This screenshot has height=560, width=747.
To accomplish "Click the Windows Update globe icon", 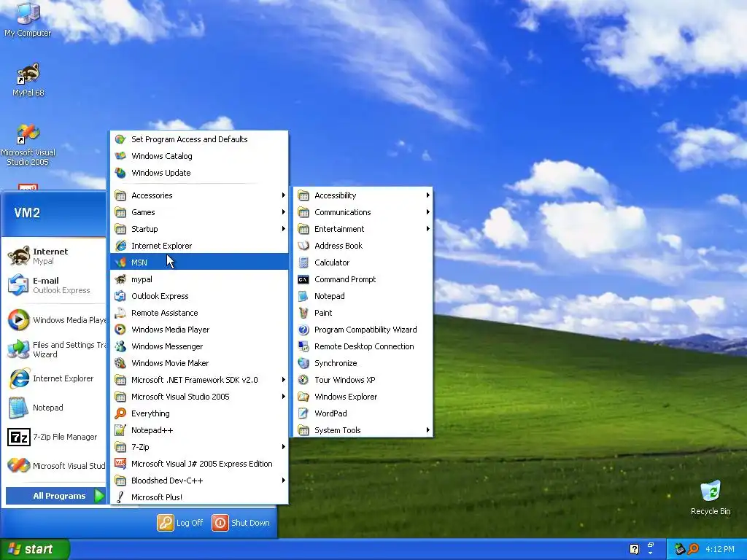I will tap(120, 173).
